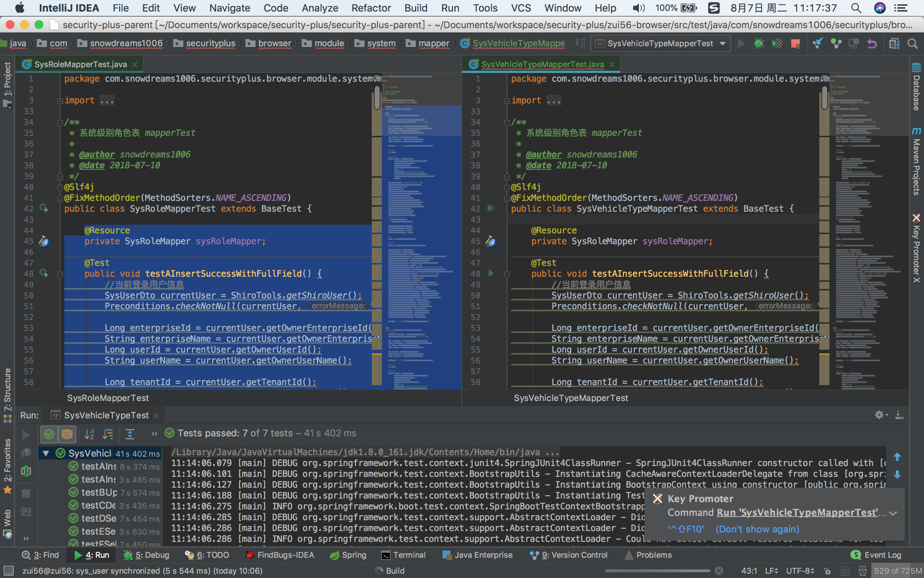924x578 pixels.
Task: Expand more test toolbar actions chevron
Action: (x=154, y=433)
